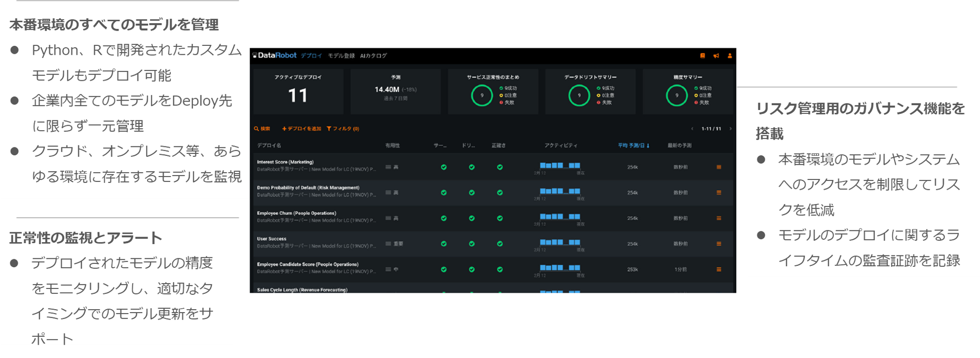Click drift check for User Success row
The image size is (980, 358).
[472, 244]
